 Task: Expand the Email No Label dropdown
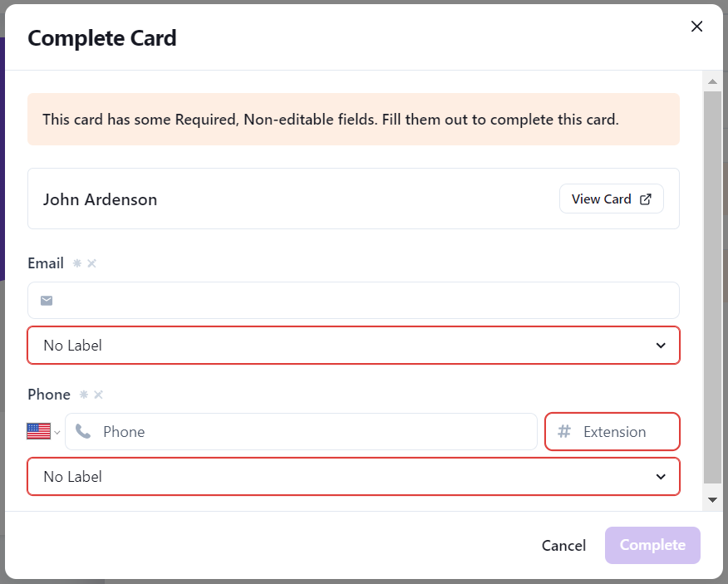[354, 346]
